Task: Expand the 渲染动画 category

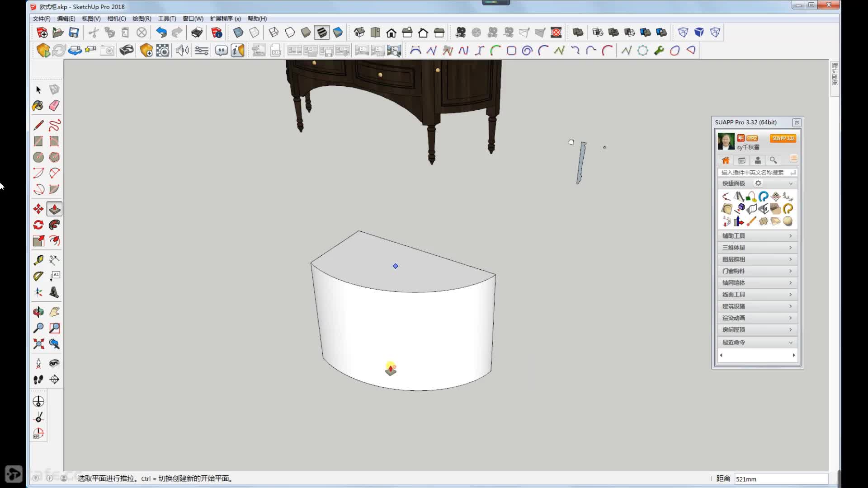Action: (757, 318)
